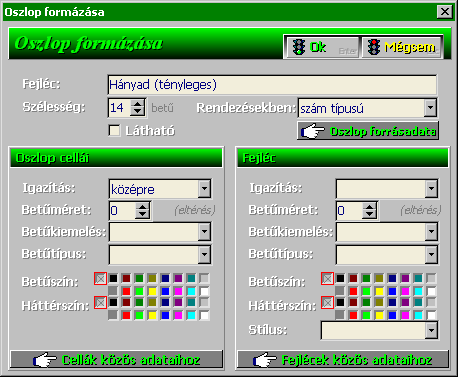458x377 pixels.
Task: Pick teal as column cells font color
Action: 191,278
